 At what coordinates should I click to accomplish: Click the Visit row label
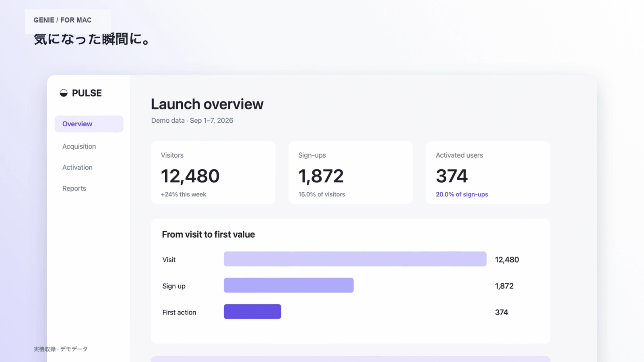(169, 260)
